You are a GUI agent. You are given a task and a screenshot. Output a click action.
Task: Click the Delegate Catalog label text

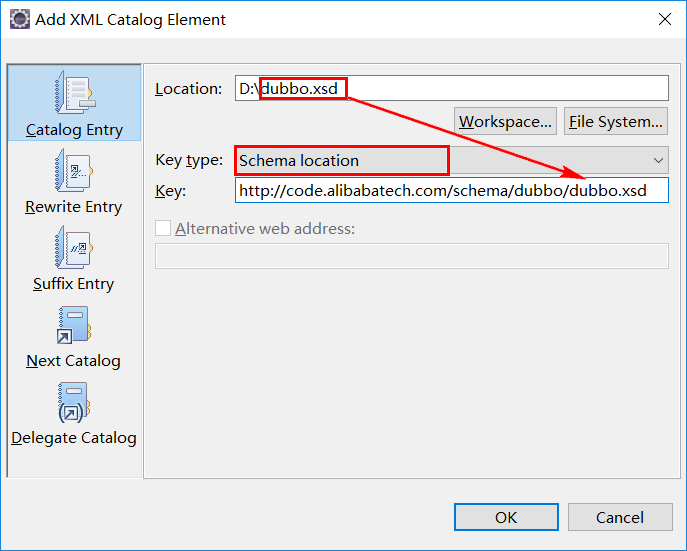click(74, 438)
